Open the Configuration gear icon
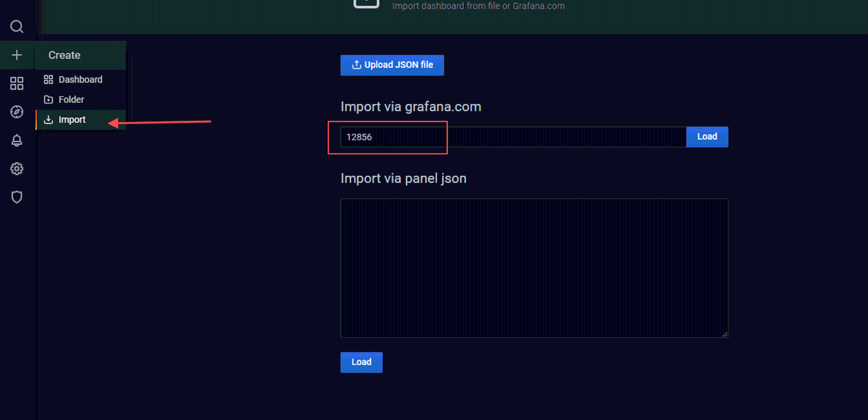Image resolution: width=868 pixels, height=420 pixels. tap(16, 169)
